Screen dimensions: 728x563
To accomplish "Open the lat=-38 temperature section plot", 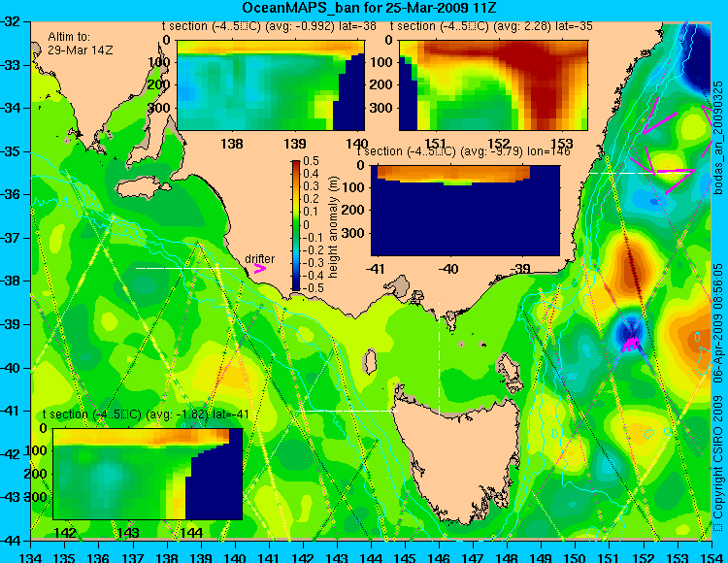I will (x=271, y=85).
